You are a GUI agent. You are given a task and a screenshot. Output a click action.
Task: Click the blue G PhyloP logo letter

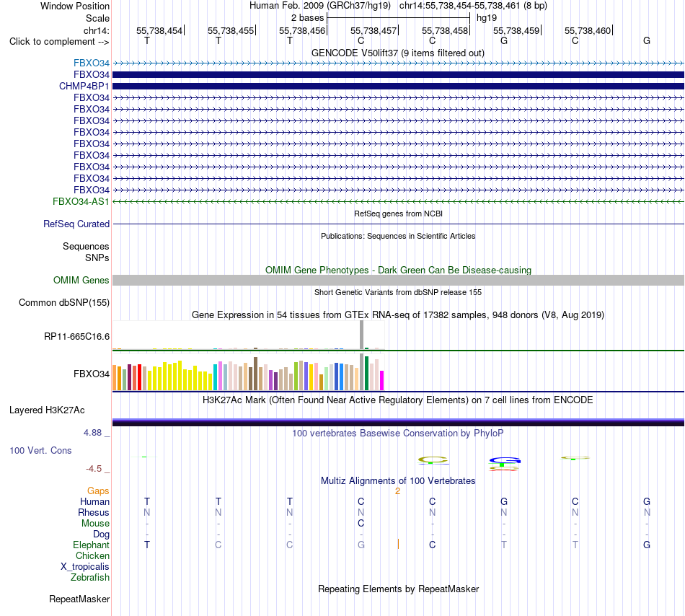pos(505,460)
